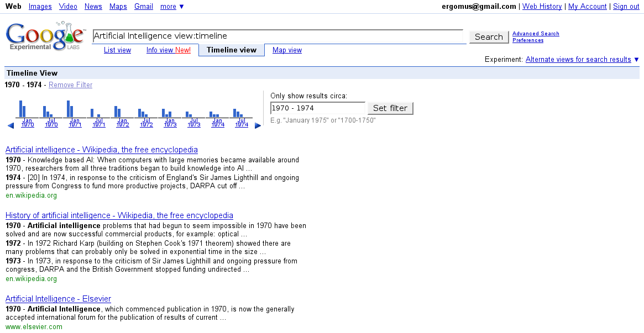Select Jan 1971 on the timeline
Viewport: 644px width, 333px height.
[75, 123]
